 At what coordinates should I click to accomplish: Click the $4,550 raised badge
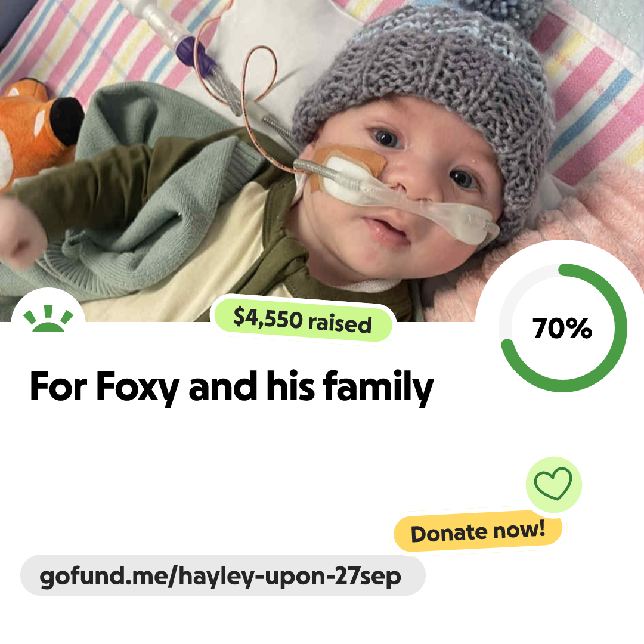pyautogui.click(x=303, y=320)
